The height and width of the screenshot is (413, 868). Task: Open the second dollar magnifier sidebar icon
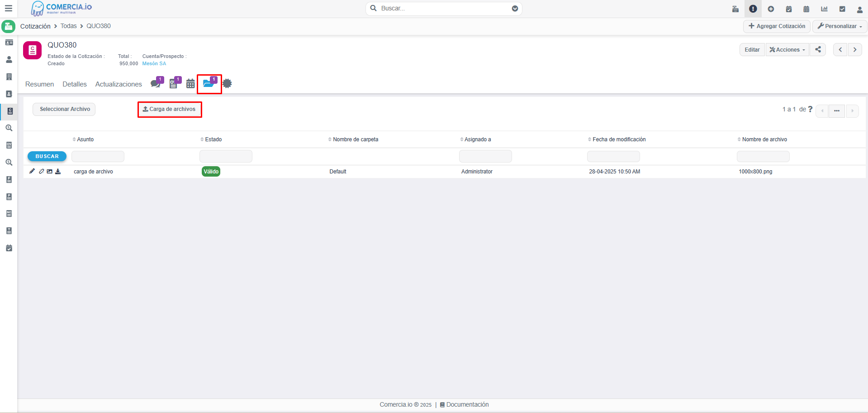tap(9, 162)
